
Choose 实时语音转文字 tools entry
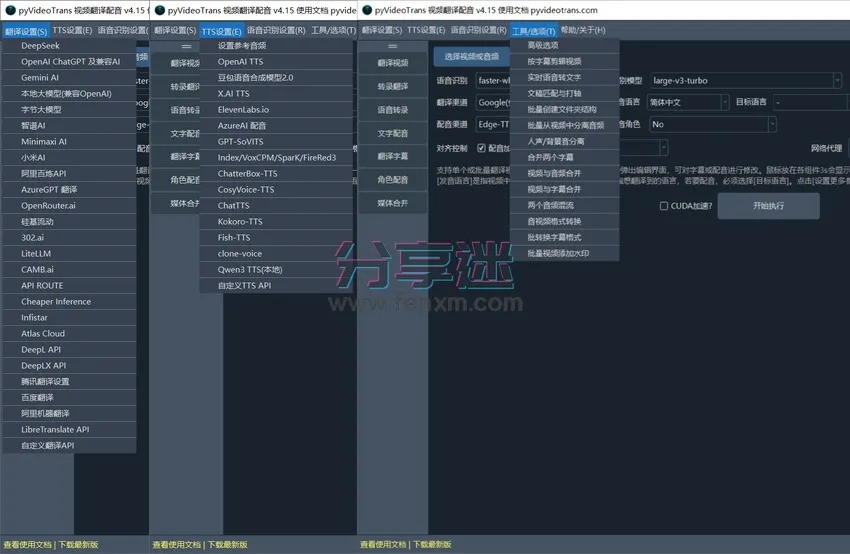coord(565,78)
